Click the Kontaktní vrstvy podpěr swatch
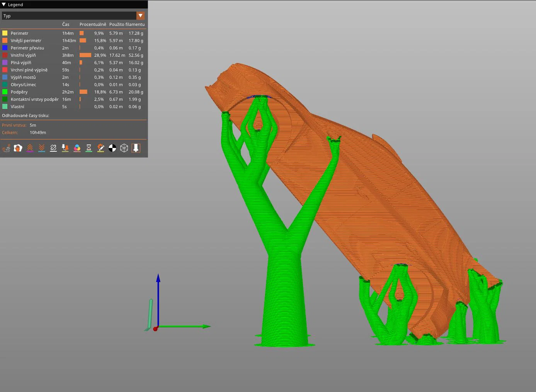Screen dimensions: 536x392 click(5, 99)
